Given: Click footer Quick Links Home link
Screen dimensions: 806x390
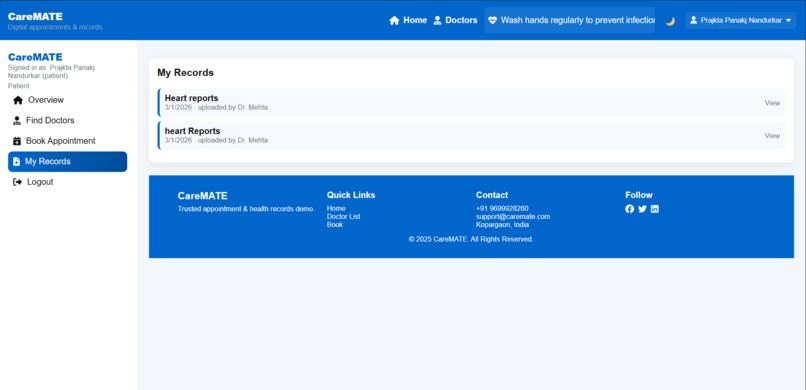Looking at the screenshot, I should (336, 209).
